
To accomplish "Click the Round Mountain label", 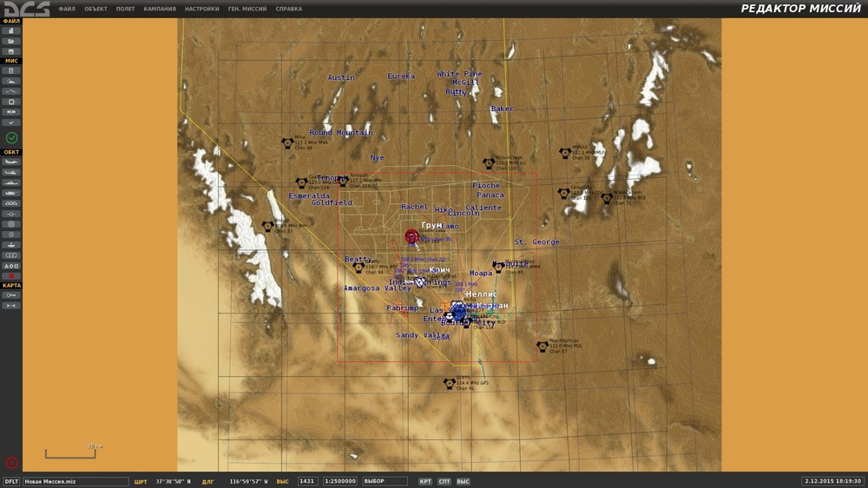I will coord(341,132).
